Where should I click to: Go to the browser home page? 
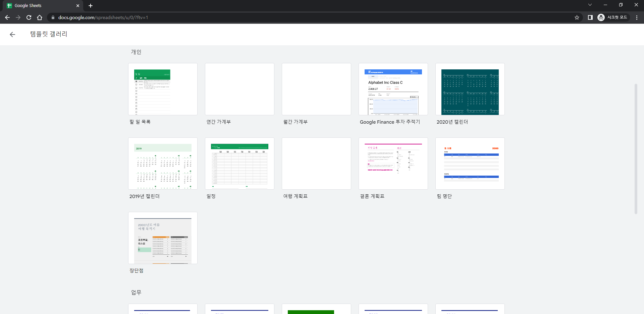40,17
